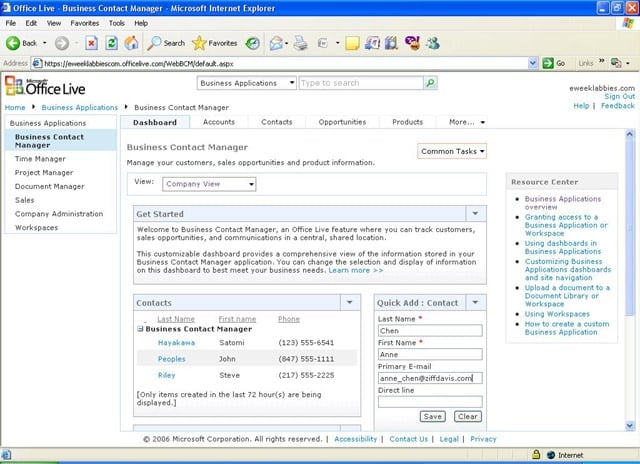
Task: Open the Search magnifier in IE toolbar
Action: (x=154, y=43)
